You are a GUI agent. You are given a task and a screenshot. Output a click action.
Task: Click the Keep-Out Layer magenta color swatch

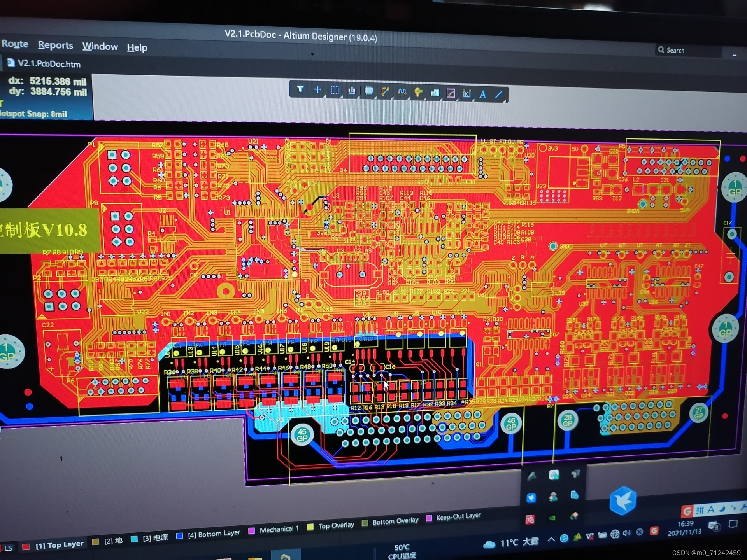(429, 518)
